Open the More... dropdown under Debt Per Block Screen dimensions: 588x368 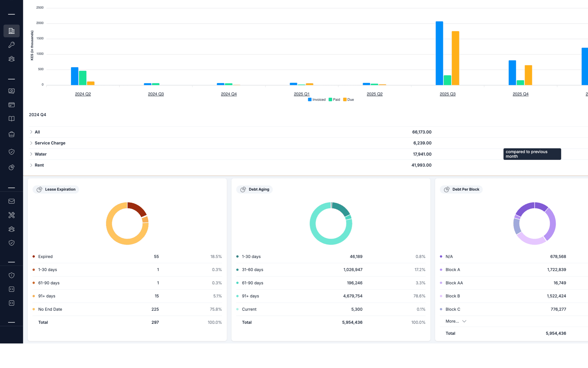tap(455, 321)
